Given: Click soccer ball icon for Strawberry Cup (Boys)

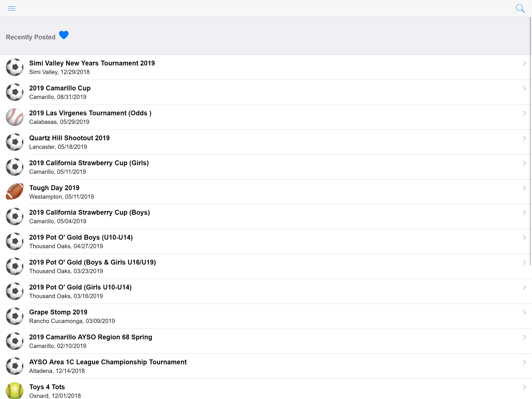Looking at the screenshot, I should coord(14,216).
